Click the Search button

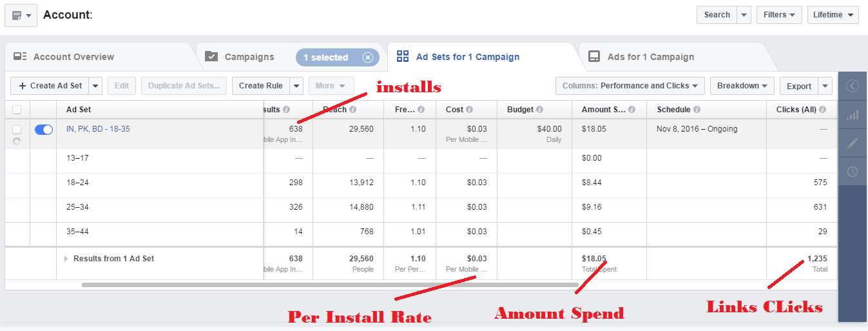click(717, 15)
